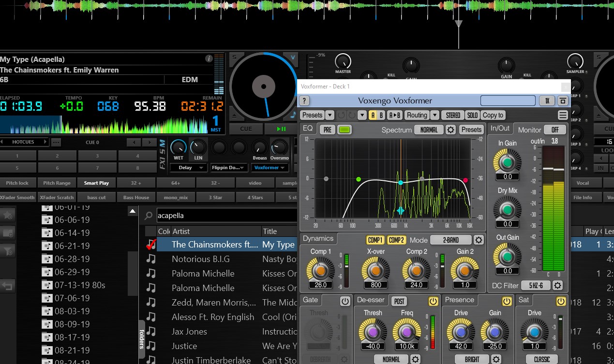Open the undo history dropdown arrow

361,115
